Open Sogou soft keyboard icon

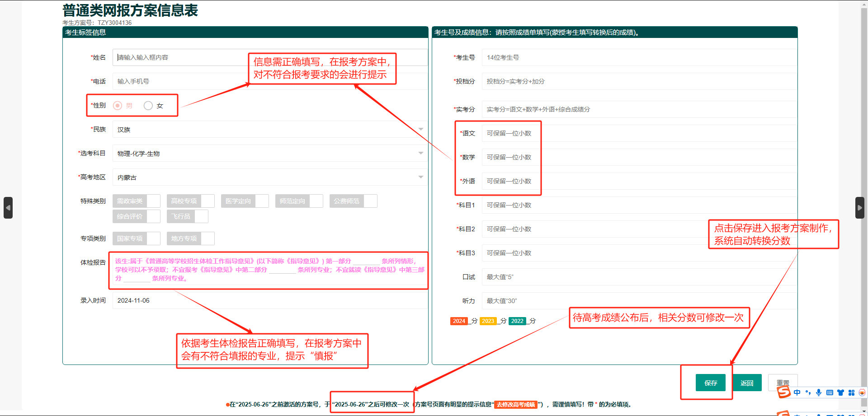point(830,393)
